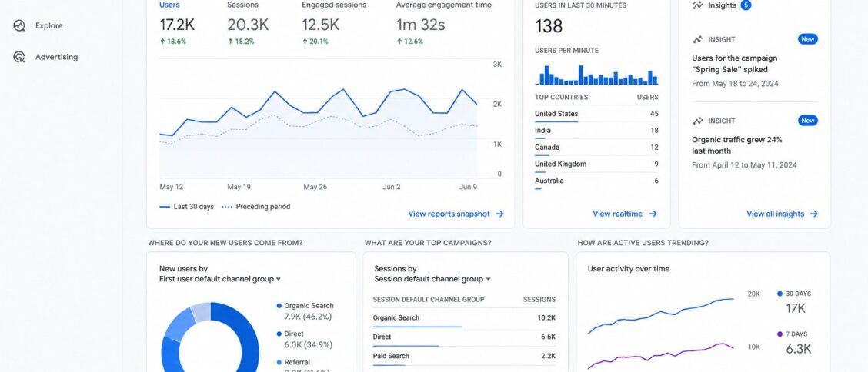Click the 20.1% engaged sessions increase indicator

315,42
